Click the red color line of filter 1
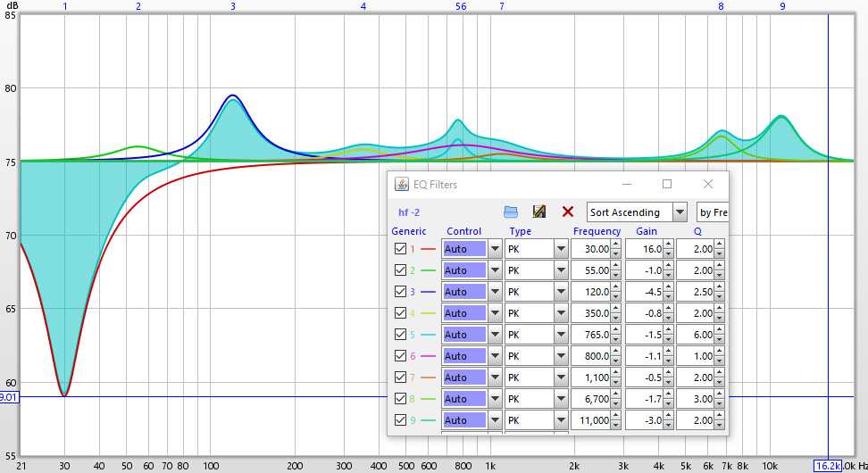This screenshot has width=868, height=473. (428, 249)
